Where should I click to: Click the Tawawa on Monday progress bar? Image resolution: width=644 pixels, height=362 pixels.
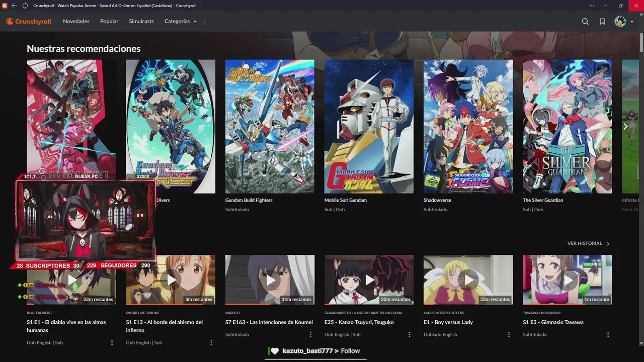point(568,304)
